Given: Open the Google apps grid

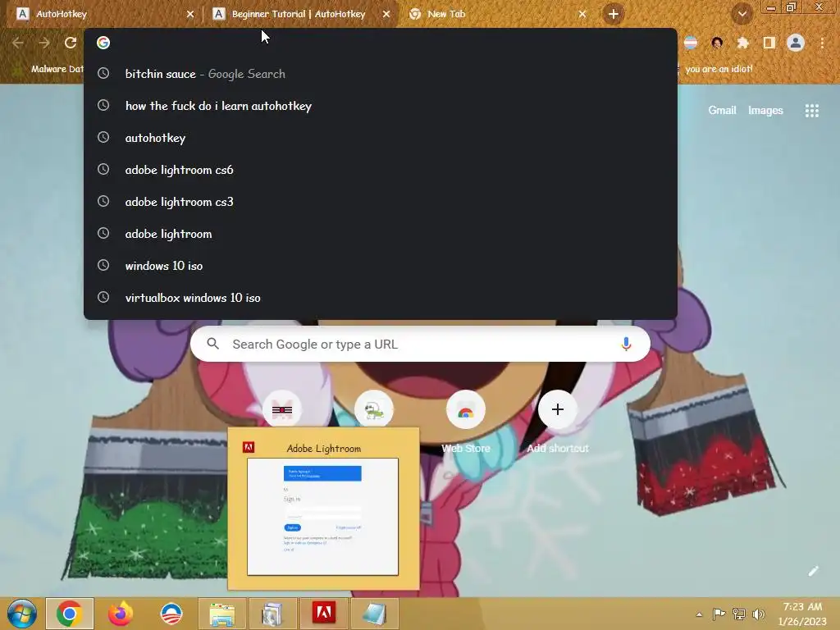Looking at the screenshot, I should pyautogui.click(x=811, y=111).
